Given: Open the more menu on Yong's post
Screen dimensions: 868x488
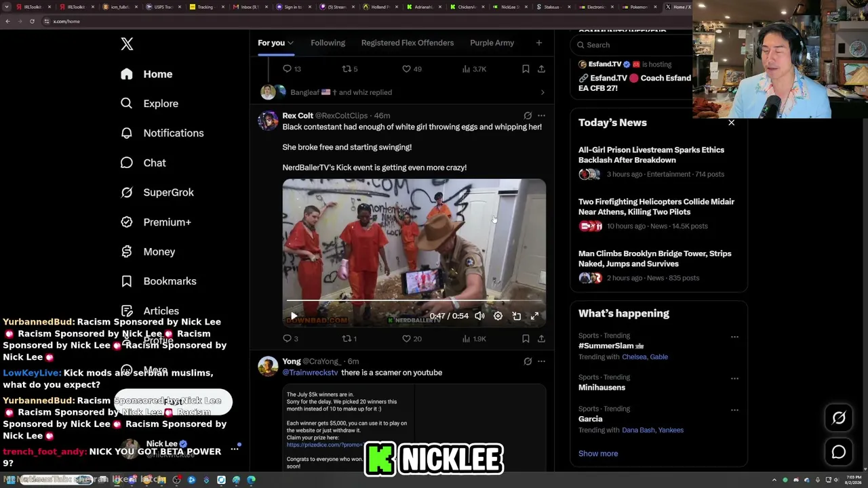Looking at the screenshot, I should [x=541, y=361].
